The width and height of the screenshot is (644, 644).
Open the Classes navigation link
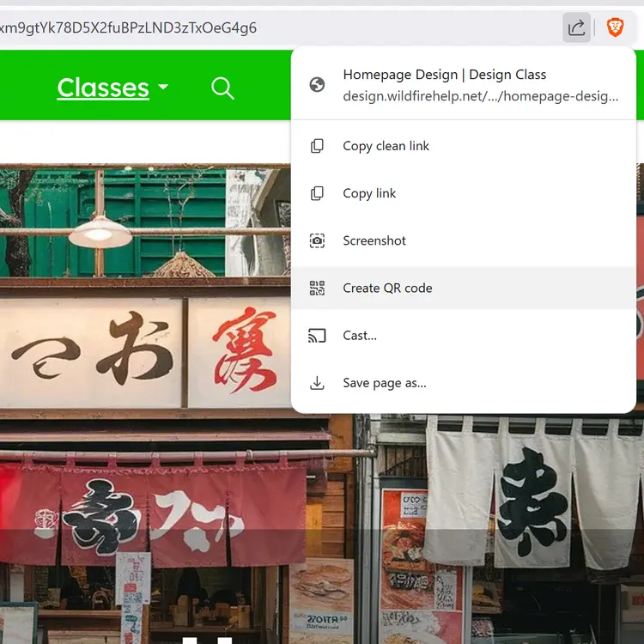(103, 88)
